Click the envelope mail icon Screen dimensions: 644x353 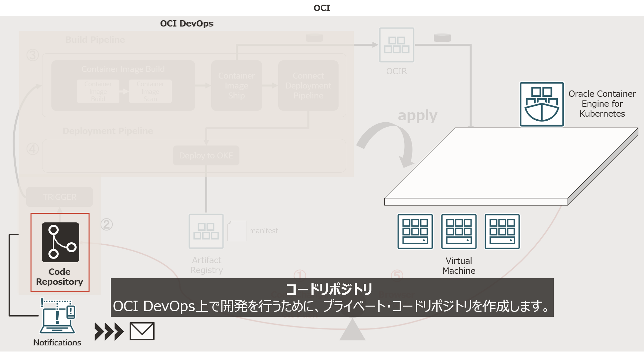click(142, 331)
